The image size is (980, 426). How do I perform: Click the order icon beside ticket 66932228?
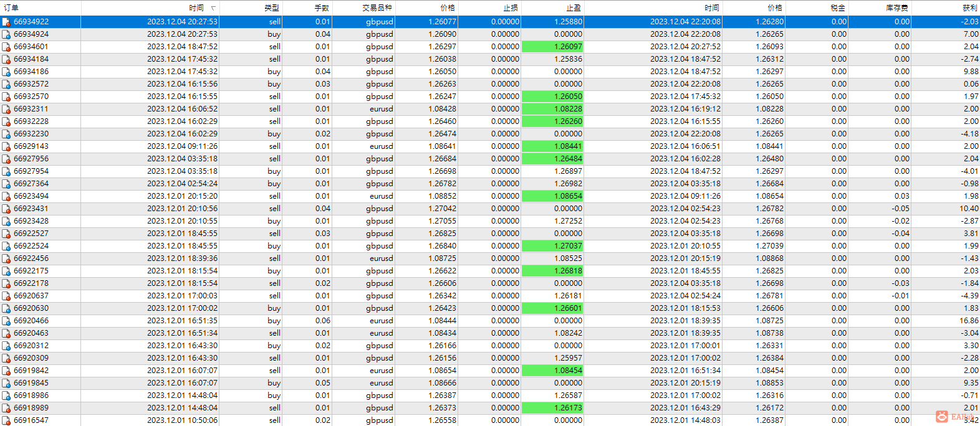[6, 121]
